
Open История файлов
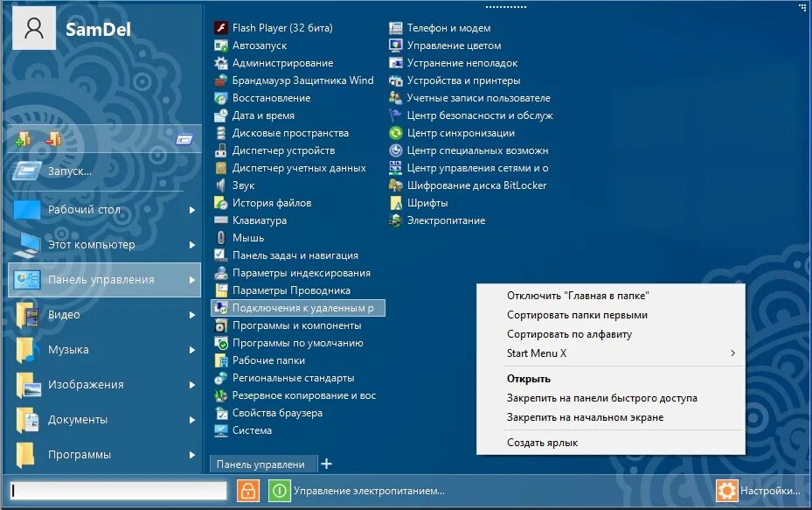pos(262,203)
